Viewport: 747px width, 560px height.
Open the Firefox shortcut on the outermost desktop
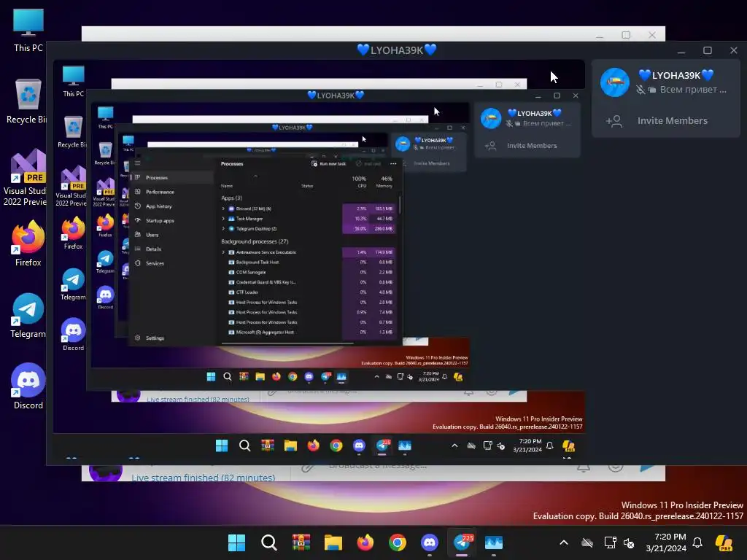[28, 243]
